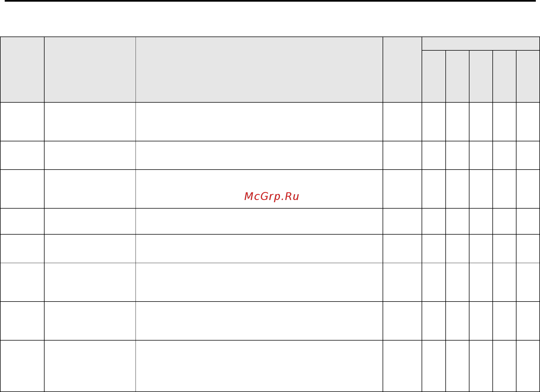Select the first narrow gray sub-header cell

pyautogui.click(x=434, y=76)
